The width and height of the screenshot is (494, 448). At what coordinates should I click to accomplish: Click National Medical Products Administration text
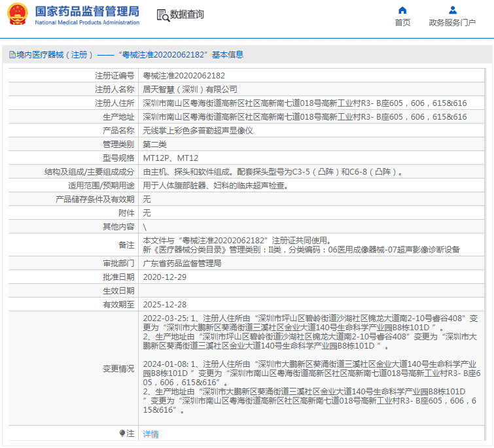[87, 23]
